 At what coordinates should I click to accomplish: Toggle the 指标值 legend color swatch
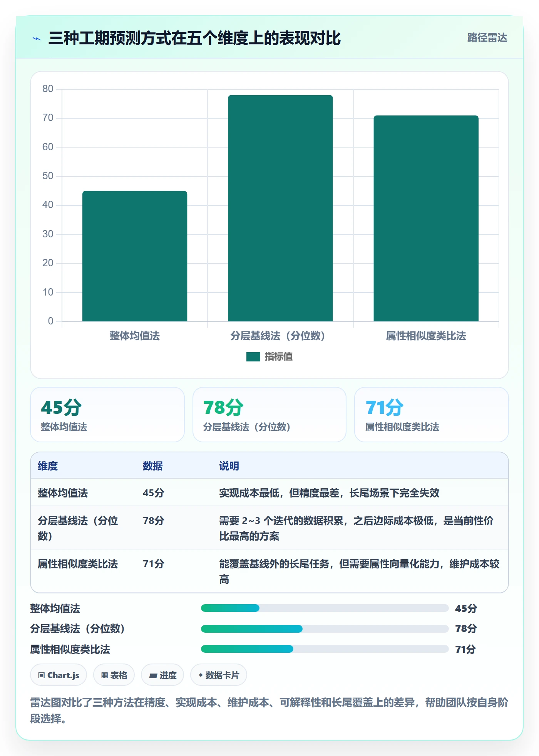click(253, 357)
